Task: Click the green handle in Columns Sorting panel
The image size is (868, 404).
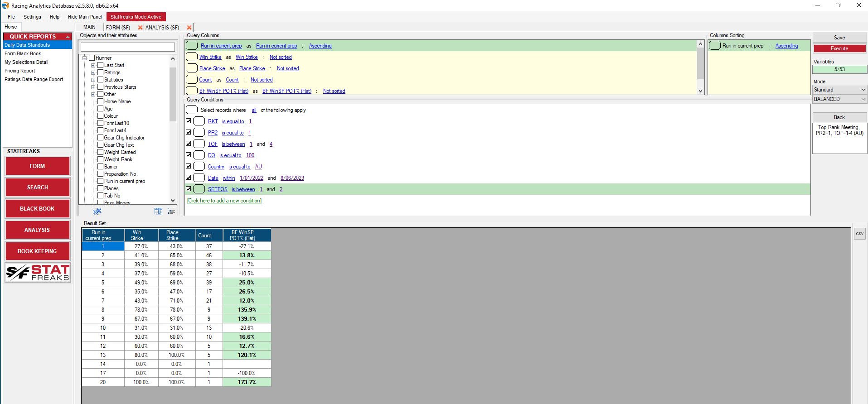Action: pos(715,46)
